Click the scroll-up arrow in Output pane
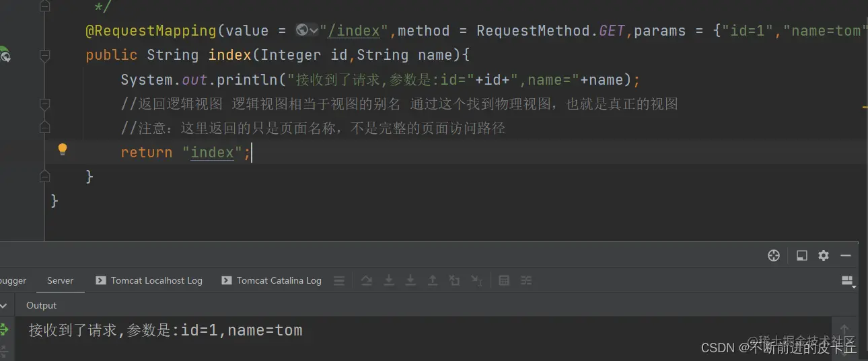 844,330
